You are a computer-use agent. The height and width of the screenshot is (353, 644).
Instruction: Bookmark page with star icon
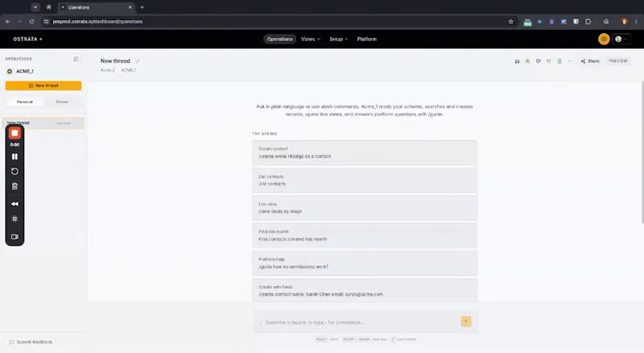click(x=510, y=22)
